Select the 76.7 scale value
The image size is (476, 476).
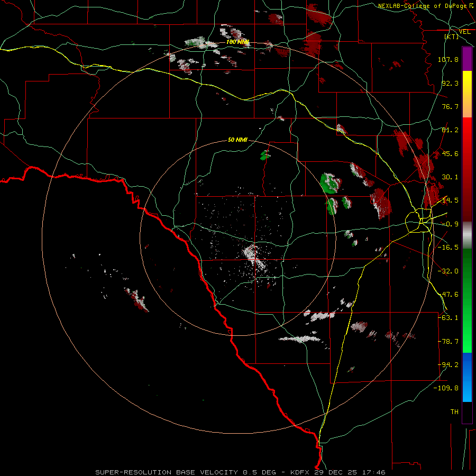point(450,106)
